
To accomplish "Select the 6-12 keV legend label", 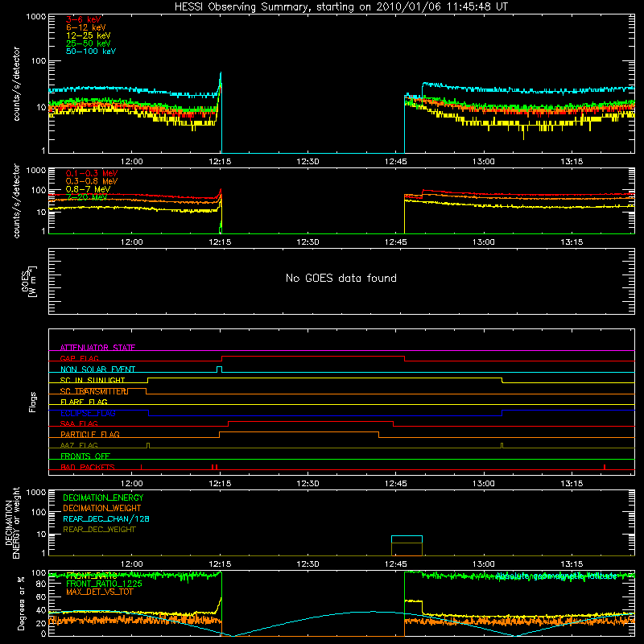I will (x=86, y=27).
